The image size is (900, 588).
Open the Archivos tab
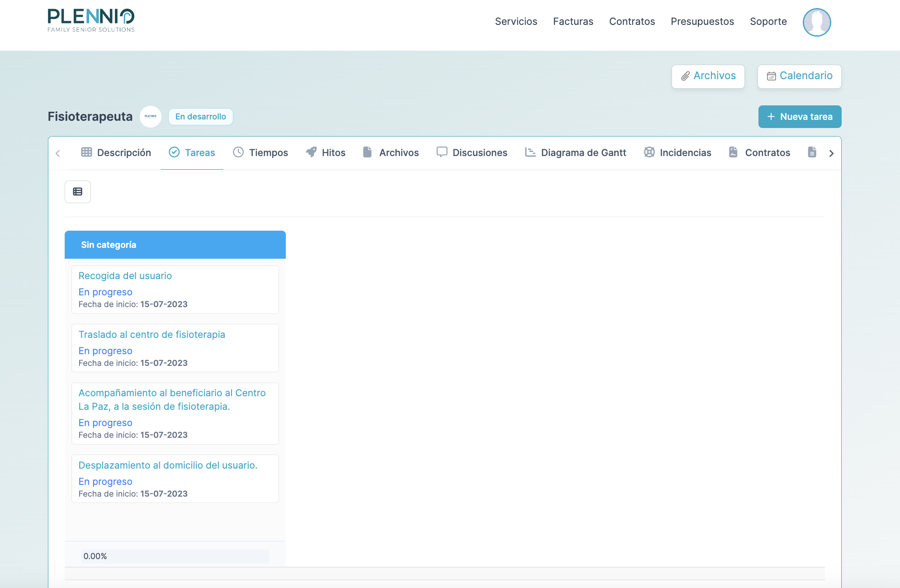[x=391, y=153]
